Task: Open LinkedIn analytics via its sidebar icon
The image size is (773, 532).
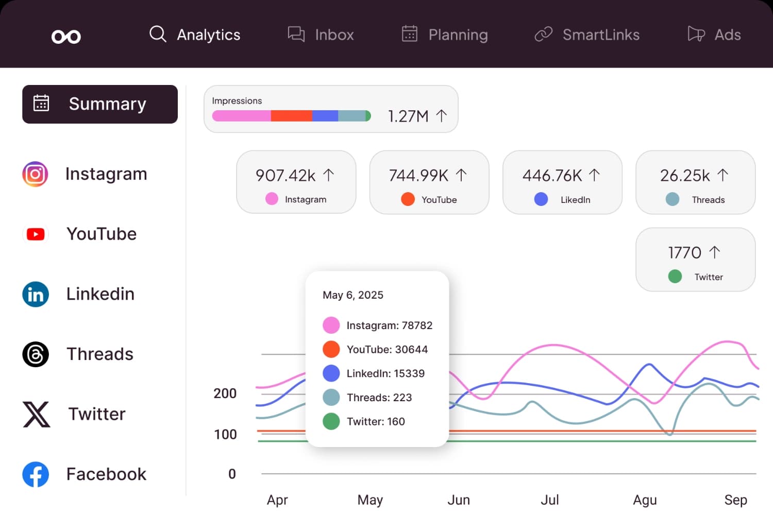Action: coord(35,294)
